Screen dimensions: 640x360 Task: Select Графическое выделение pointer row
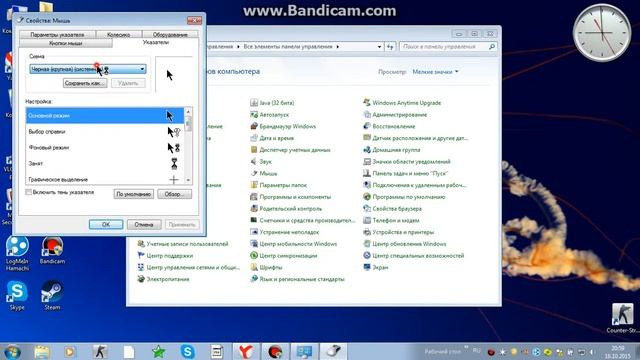tap(105, 179)
